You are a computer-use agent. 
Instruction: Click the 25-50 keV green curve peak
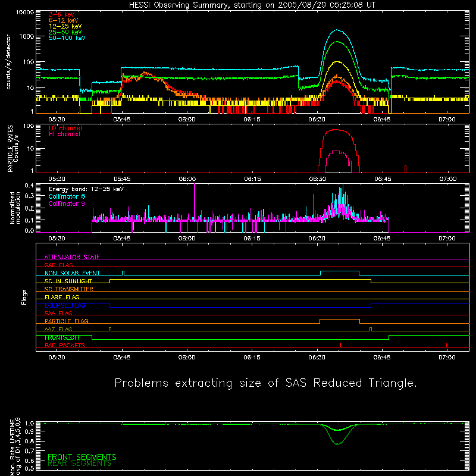pyautogui.click(x=337, y=42)
